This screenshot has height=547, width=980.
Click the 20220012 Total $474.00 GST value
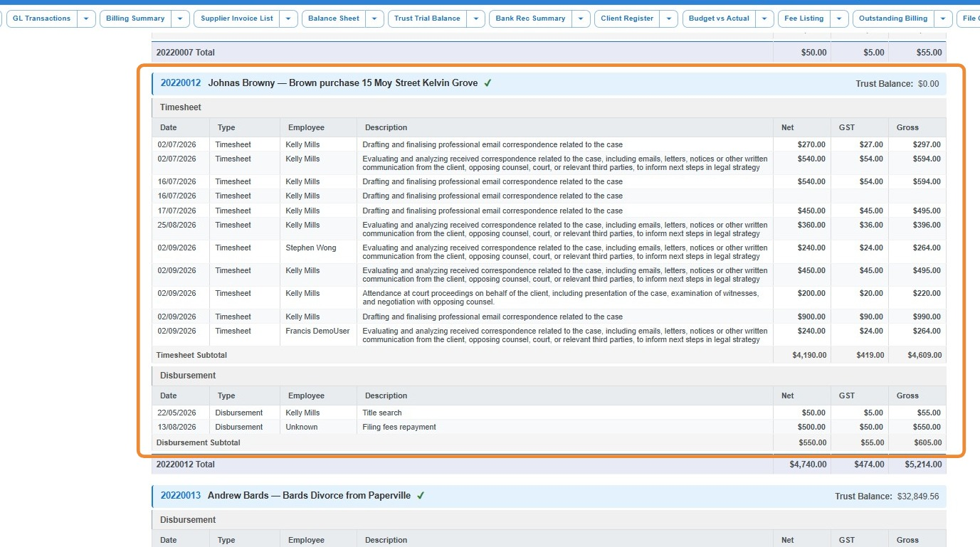(870, 464)
